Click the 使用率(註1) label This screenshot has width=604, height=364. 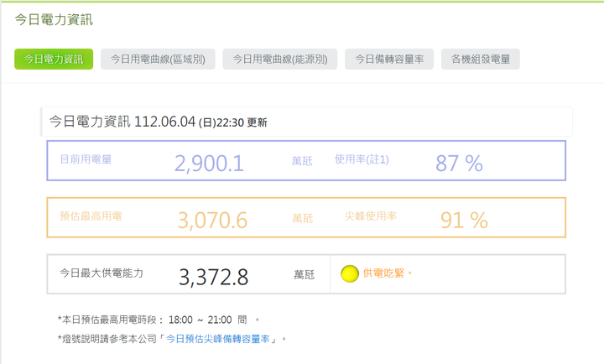click(x=362, y=159)
